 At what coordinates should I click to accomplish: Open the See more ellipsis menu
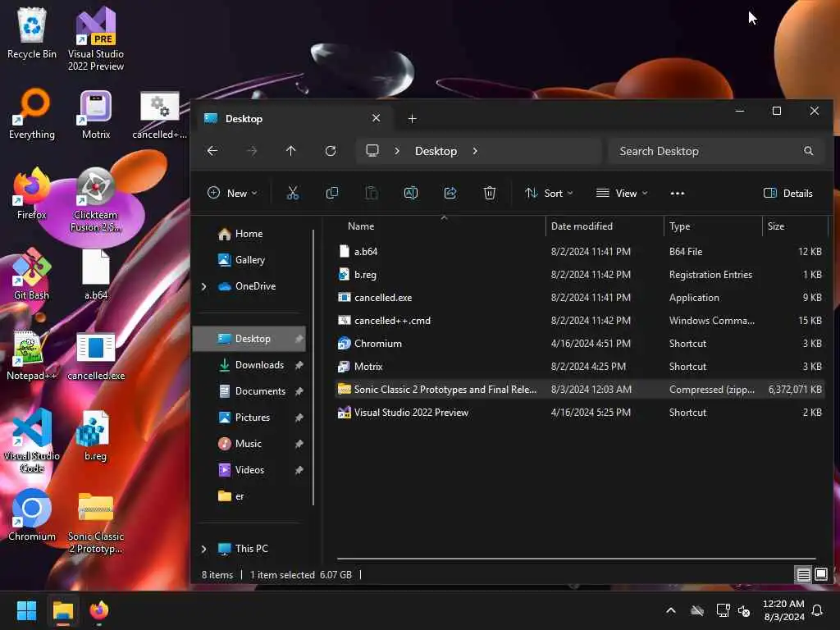[677, 194]
